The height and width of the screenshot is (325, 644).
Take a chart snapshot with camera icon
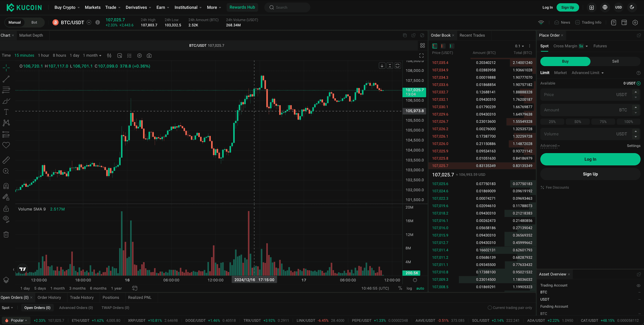click(x=149, y=55)
